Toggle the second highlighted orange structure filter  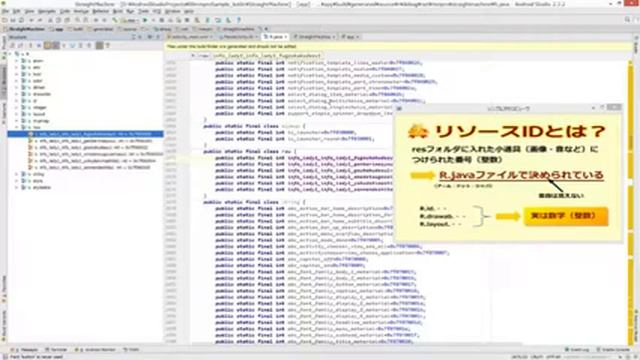click(56, 45)
